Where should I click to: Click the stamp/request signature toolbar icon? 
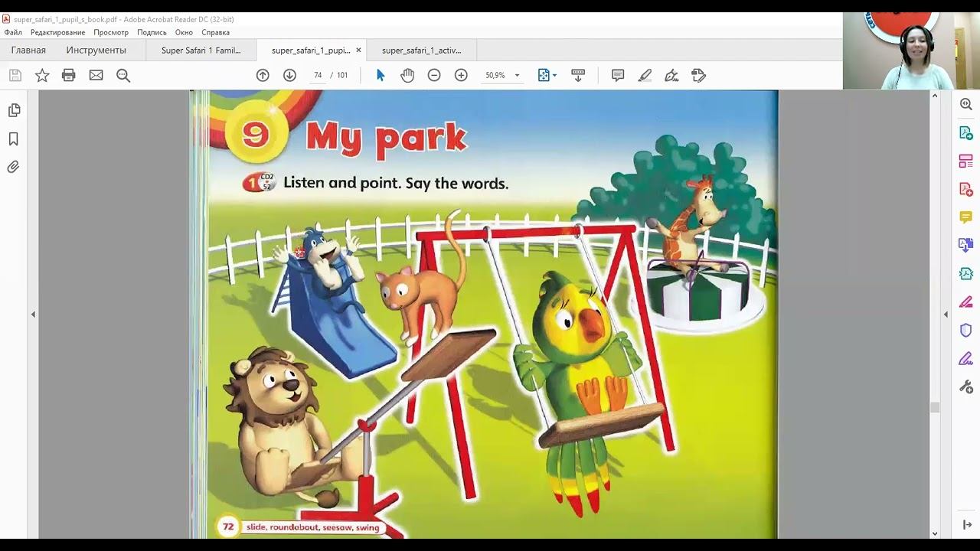[698, 75]
